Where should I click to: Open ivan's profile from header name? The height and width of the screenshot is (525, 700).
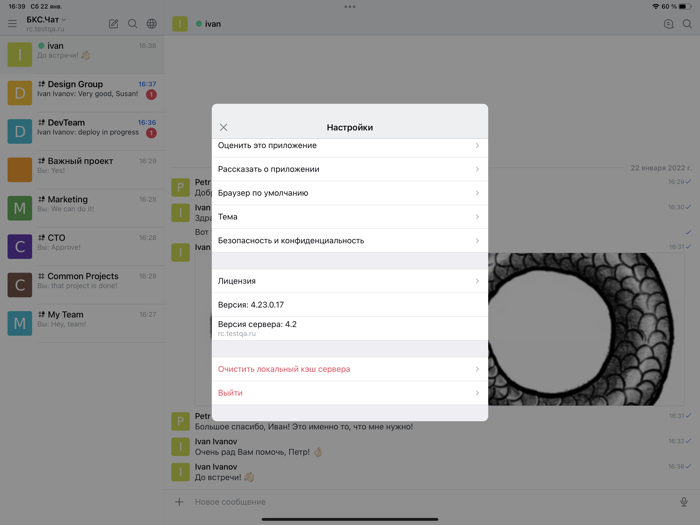coord(213,24)
